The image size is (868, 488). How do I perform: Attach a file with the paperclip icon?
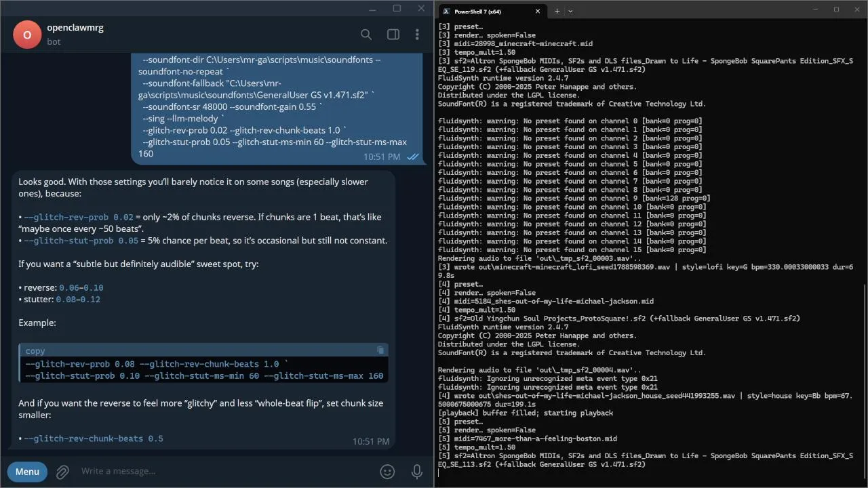62,472
